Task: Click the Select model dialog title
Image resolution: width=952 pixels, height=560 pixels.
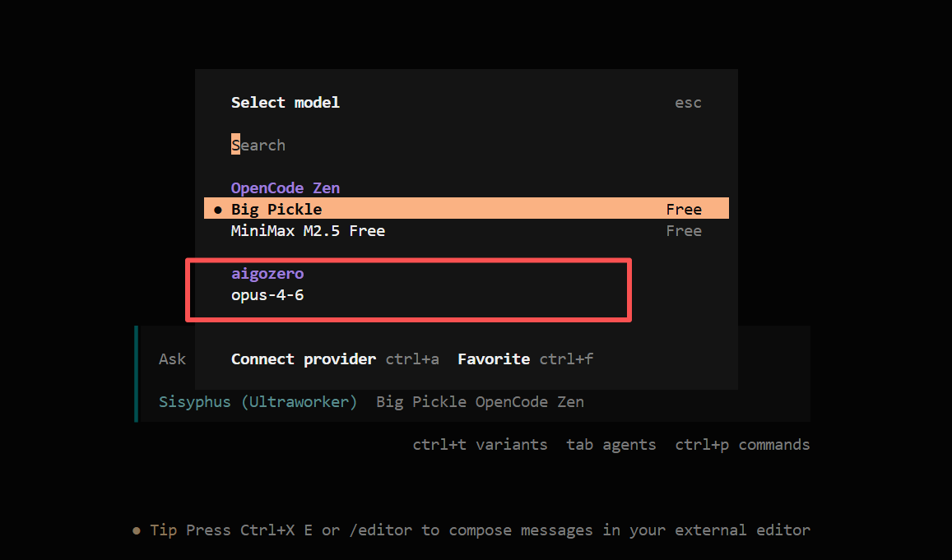Action: coord(285,103)
